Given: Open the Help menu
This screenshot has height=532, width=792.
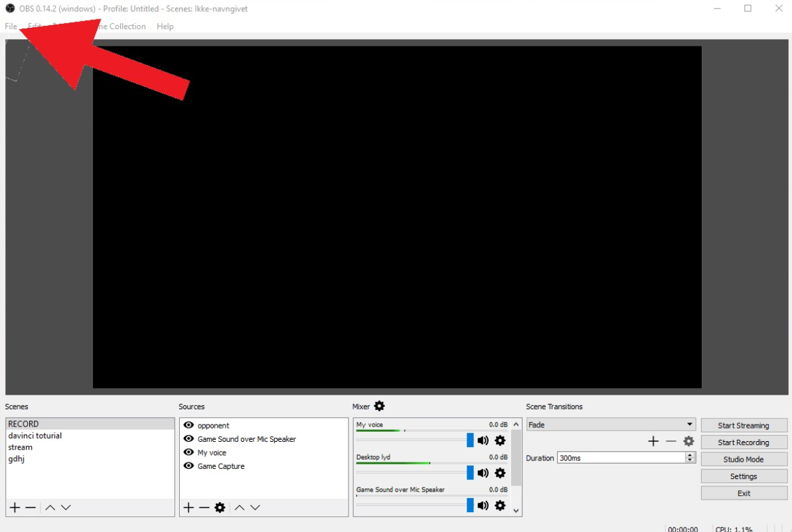Looking at the screenshot, I should (x=165, y=27).
